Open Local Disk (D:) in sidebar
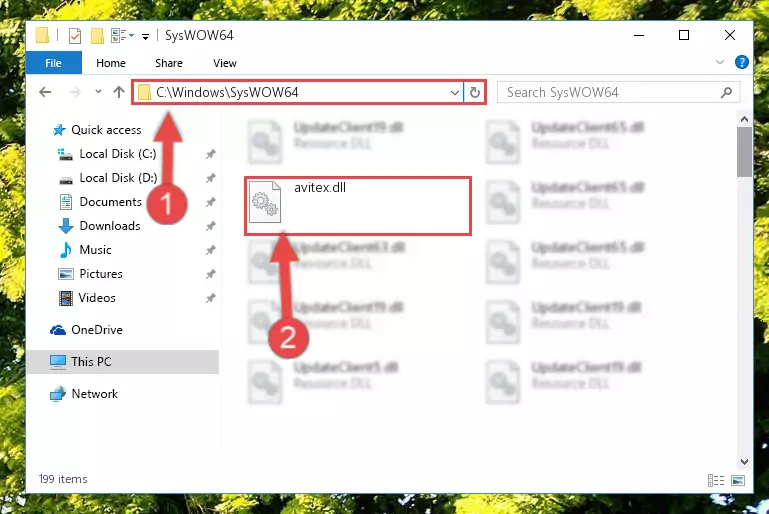This screenshot has height=514, width=769. click(118, 178)
